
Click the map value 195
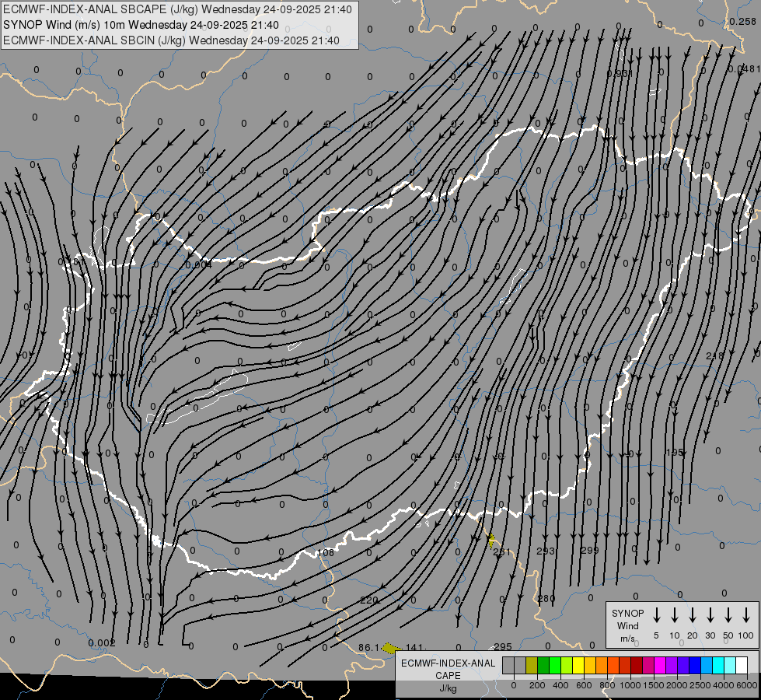point(675,452)
